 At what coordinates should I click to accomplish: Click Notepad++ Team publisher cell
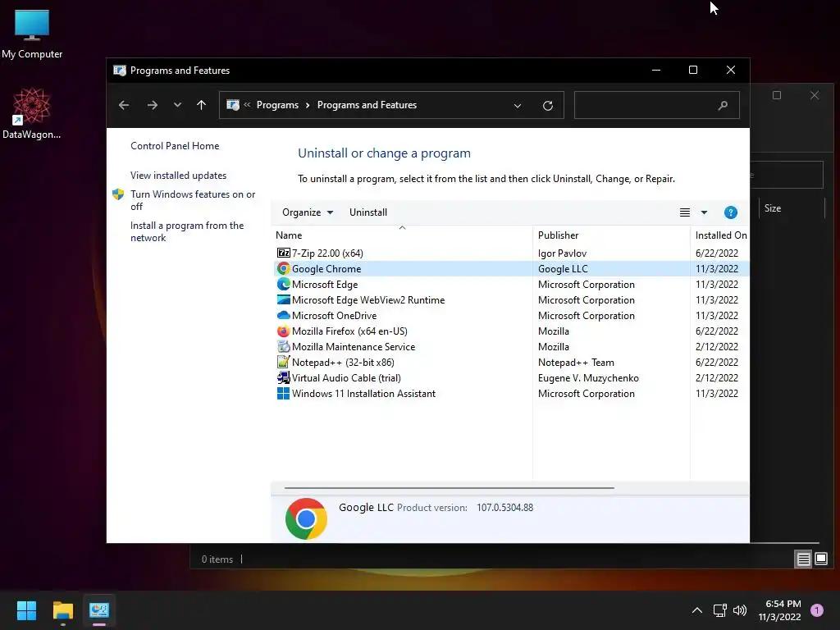(576, 363)
